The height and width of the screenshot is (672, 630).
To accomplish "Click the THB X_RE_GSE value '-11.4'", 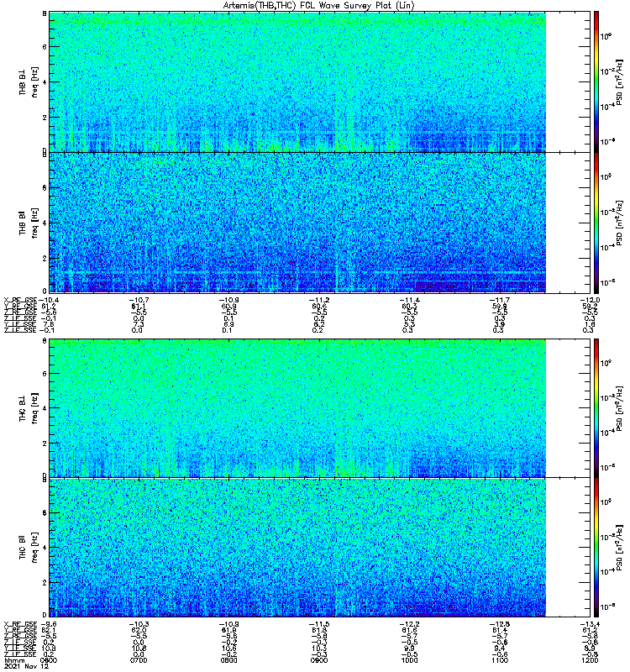I will [x=409, y=300].
